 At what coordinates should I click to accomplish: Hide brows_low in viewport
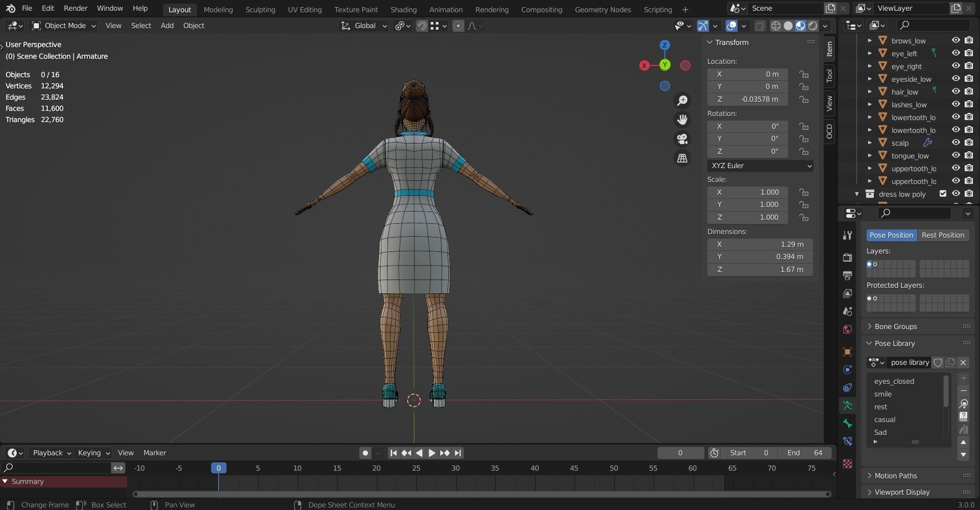pyautogui.click(x=955, y=40)
